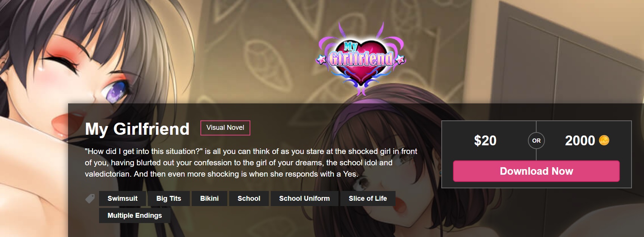
Task: Click the My Girlfriend title heading
Action: (137, 129)
